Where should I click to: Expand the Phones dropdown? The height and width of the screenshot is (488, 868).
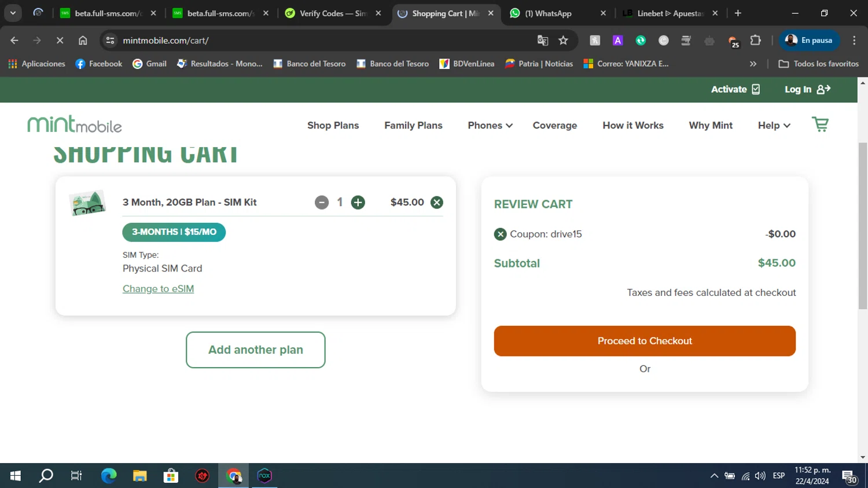tap(490, 125)
